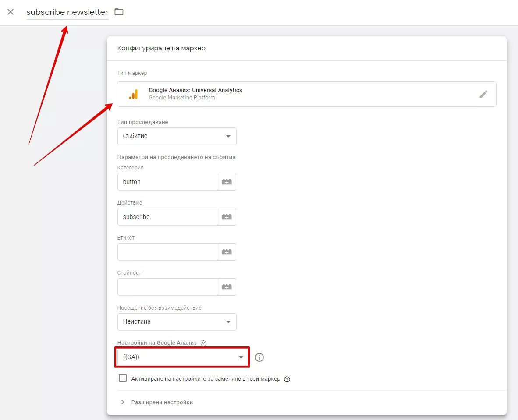The image size is (518, 420).
Task: Insert variable for Стойност field
Action: 227,286
